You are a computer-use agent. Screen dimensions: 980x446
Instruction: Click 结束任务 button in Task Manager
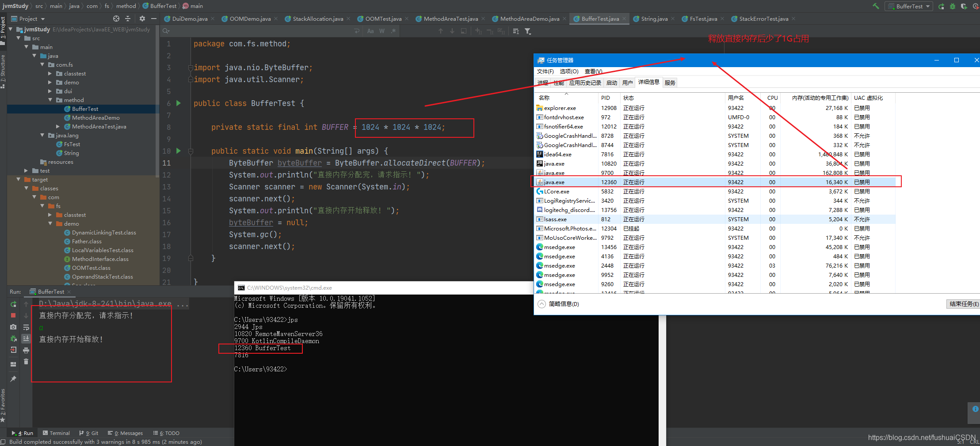964,304
